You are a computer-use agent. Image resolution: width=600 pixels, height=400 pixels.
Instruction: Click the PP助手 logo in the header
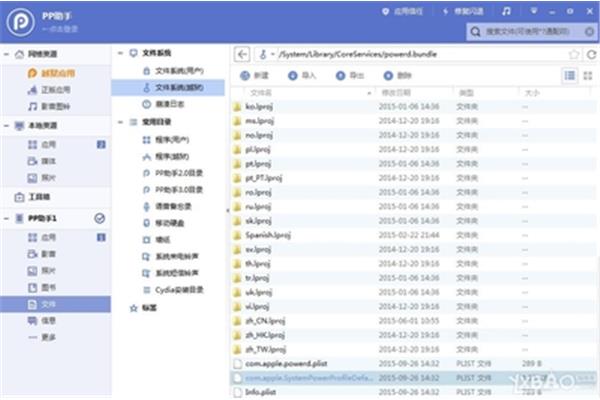20,22
